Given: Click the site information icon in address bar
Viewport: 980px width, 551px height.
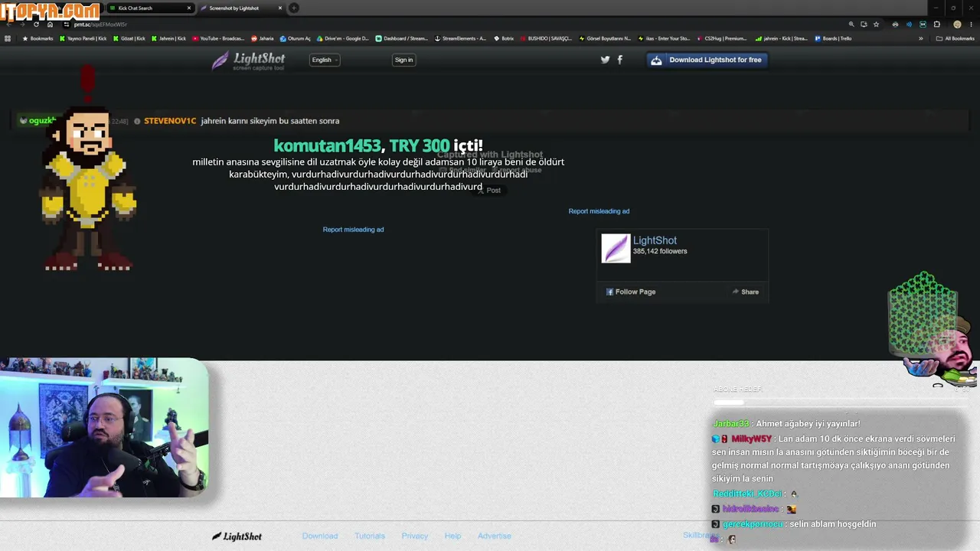Looking at the screenshot, I should coord(67,24).
